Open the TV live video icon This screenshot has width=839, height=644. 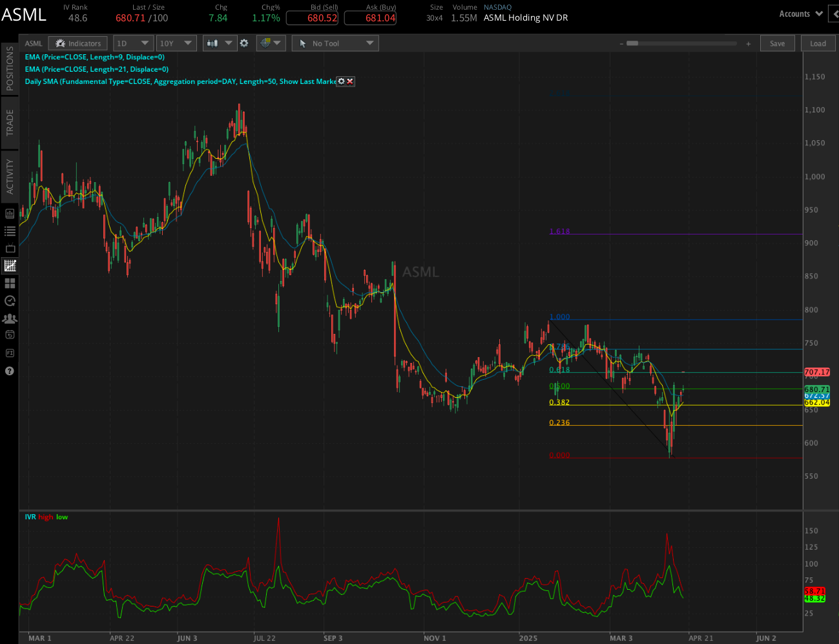tap(10, 248)
